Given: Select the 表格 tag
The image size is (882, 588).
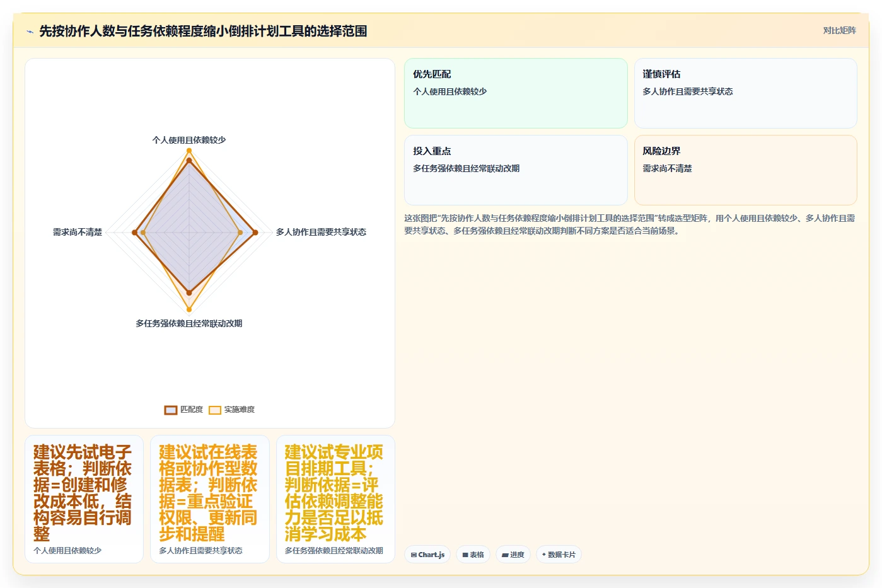Looking at the screenshot, I should 473,555.
